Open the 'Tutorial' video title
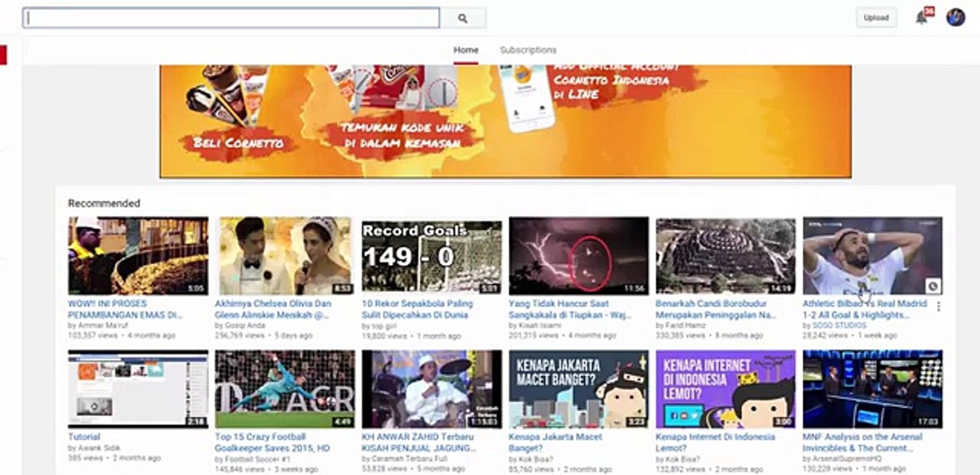Viewport: 980px width, 475px height. [84, 437]
